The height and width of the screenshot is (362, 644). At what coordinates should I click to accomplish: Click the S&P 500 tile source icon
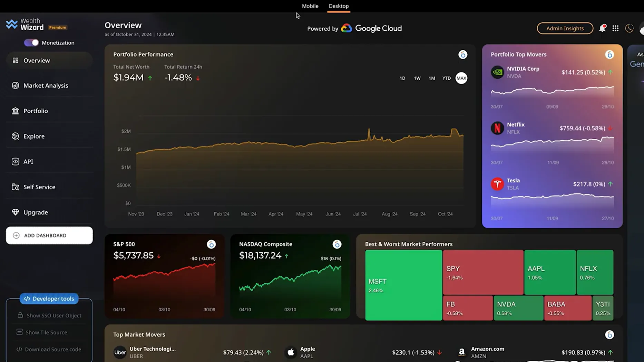point(211,244)
